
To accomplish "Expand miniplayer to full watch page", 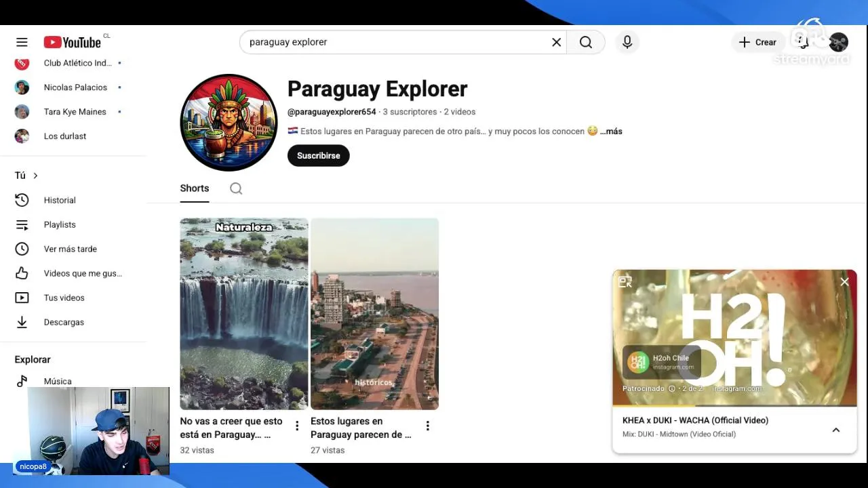I will (x=625, y=282).
